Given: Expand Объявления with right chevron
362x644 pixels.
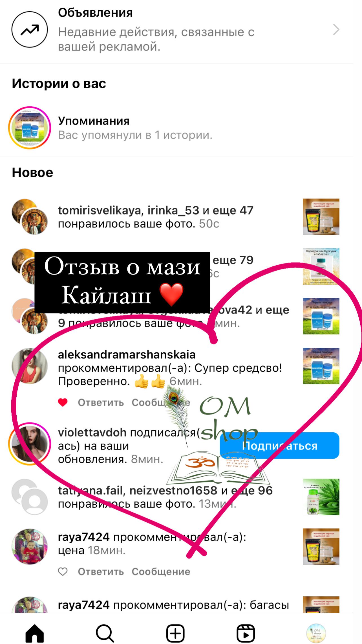Looking at the screenshot, I should pyautogui.click(x=336, y=29).
